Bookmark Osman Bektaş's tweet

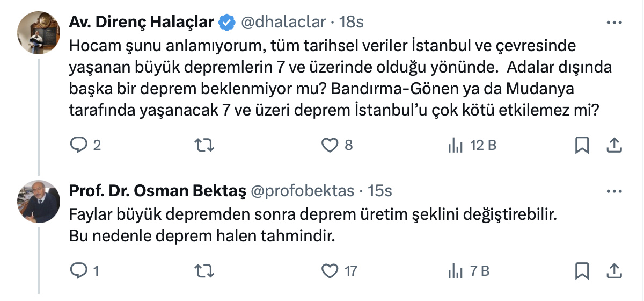pyautogui.click(x=582, y=270)
